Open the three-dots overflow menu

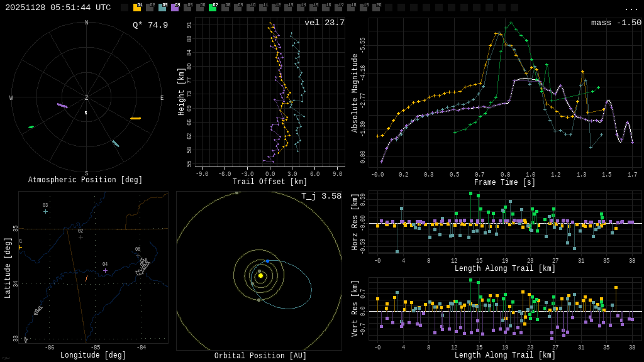tap(631, 8)
